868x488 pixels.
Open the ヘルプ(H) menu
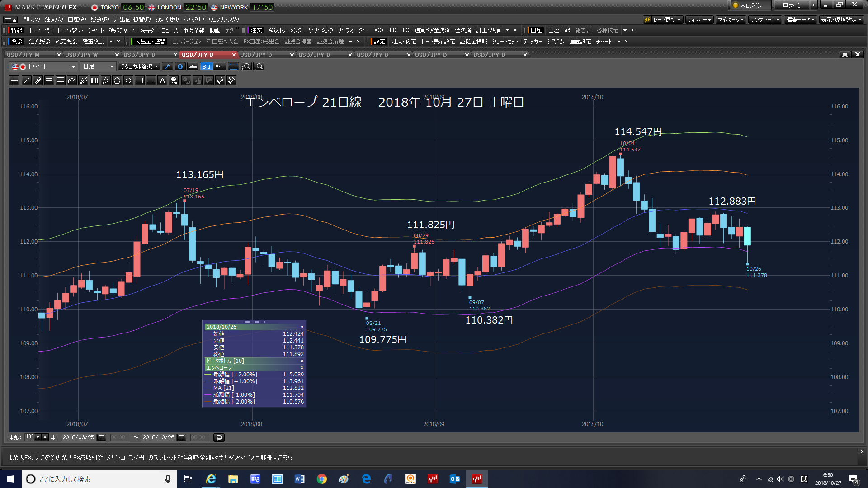(x=194, y=19)
